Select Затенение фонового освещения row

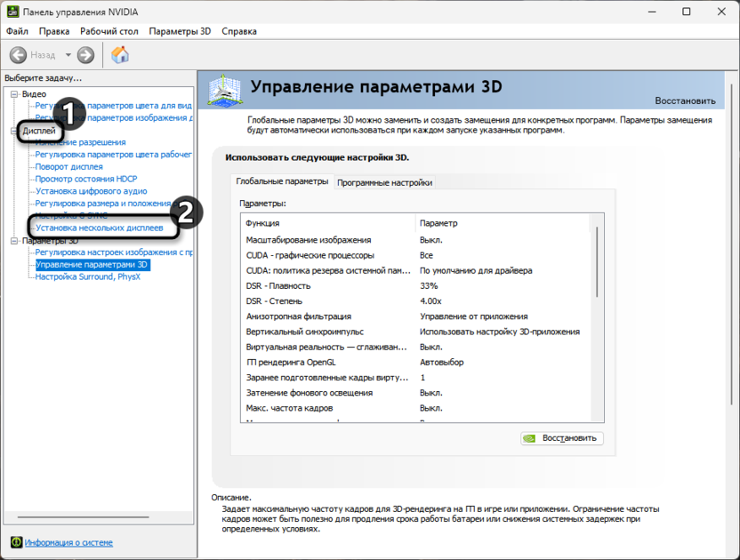[x=417, y=393]
